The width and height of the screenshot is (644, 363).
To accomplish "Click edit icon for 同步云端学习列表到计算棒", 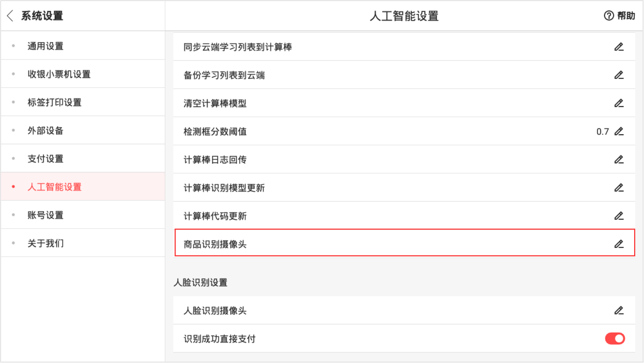I will (x=619, y=47).
